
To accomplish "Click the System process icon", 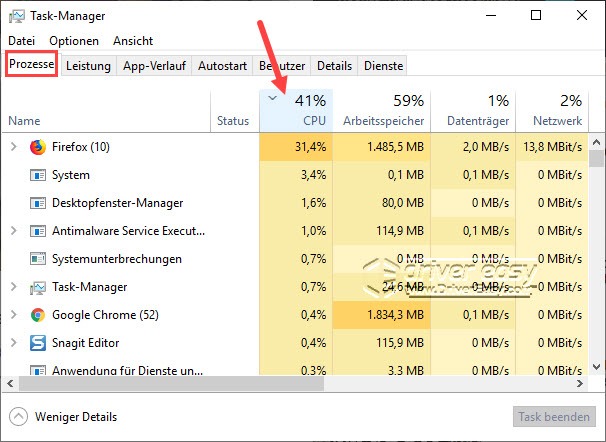I will point(37,175).
